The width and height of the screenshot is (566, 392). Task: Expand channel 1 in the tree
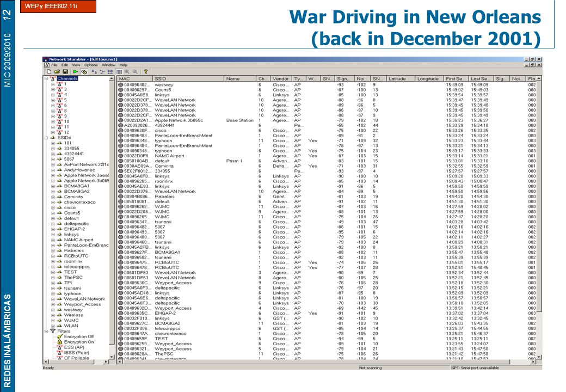[53, 84]
